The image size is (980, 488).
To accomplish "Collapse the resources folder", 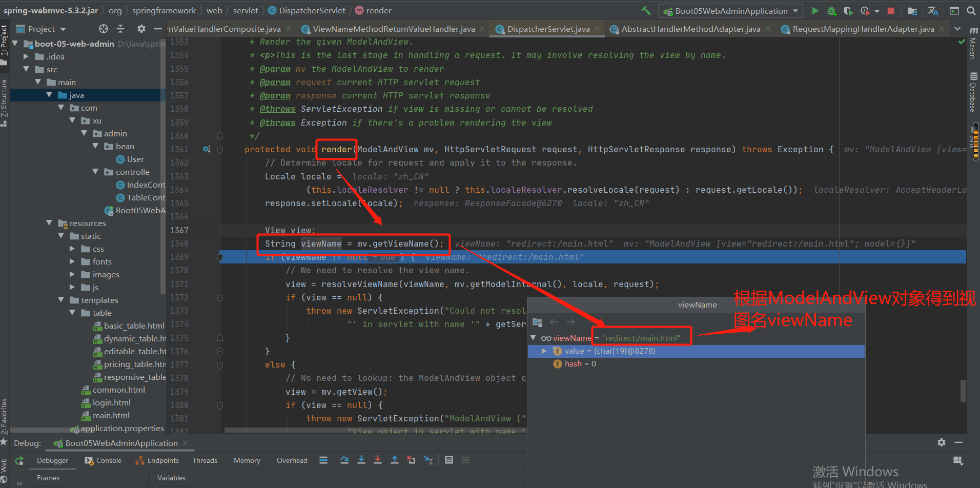I will tap(49, 223).
